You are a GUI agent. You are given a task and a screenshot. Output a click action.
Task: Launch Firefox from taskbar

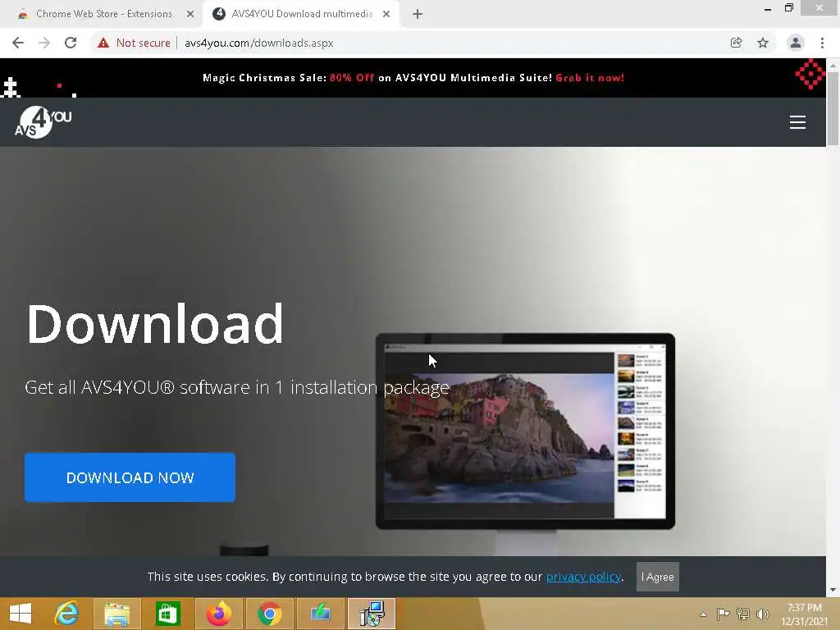point(218,614)
